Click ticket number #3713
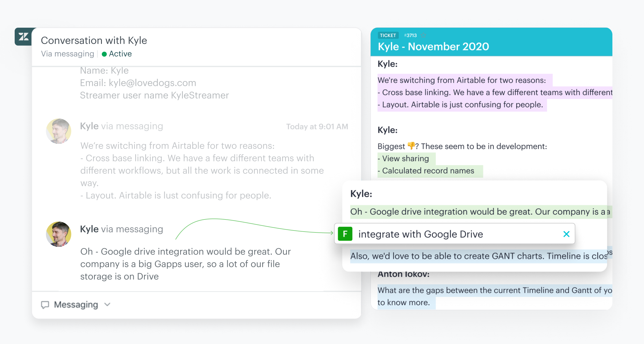The width and height of the screenshot is (644, 344). point(410,35)
